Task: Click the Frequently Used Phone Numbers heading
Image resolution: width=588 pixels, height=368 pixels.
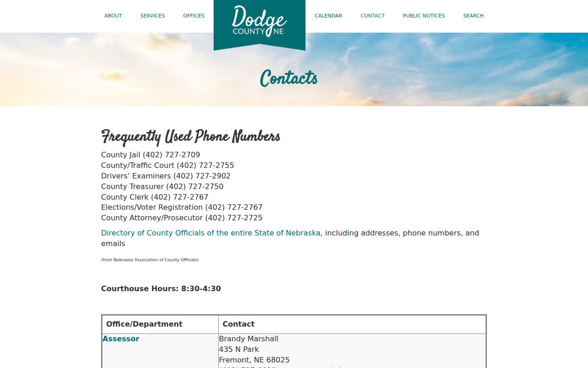Action: pyautogui.click(x=191, y=137)
